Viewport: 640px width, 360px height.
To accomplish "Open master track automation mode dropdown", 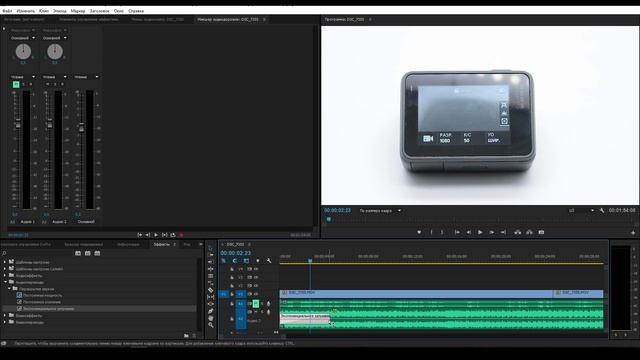I will (86, 77).
